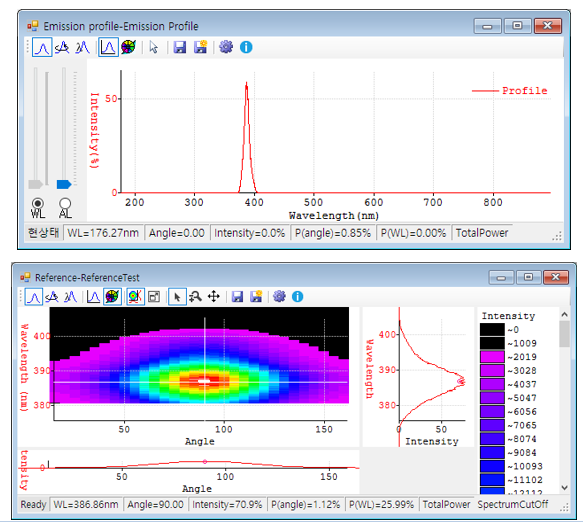Click the Ready status label

coord(33,505)
